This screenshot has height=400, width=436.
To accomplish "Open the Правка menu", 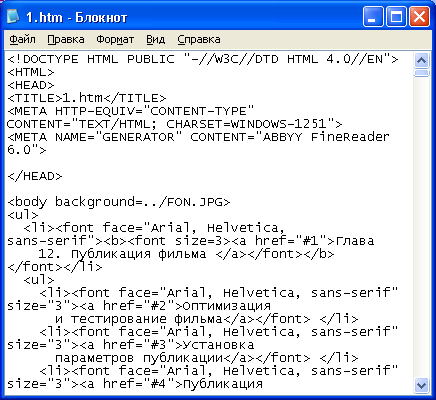I will pos(66,40).
